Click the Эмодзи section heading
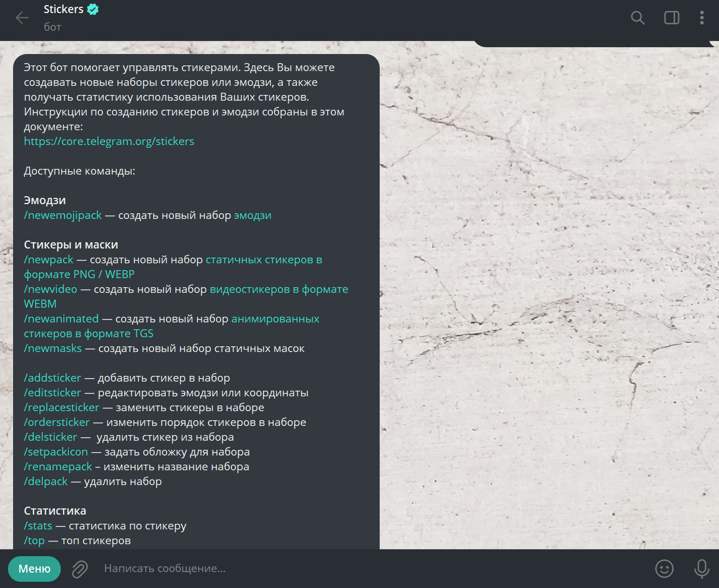719x588 pixels. (45, 200)
